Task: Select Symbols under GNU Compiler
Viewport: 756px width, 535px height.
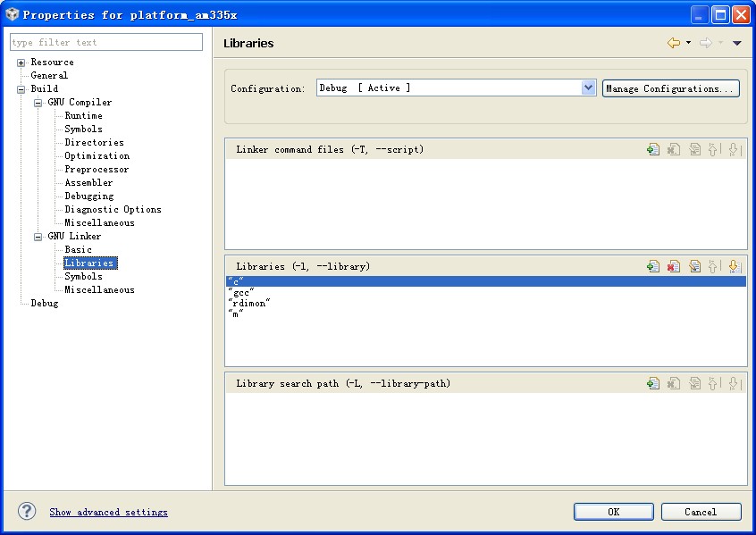Action: click(x=83, y=130)
